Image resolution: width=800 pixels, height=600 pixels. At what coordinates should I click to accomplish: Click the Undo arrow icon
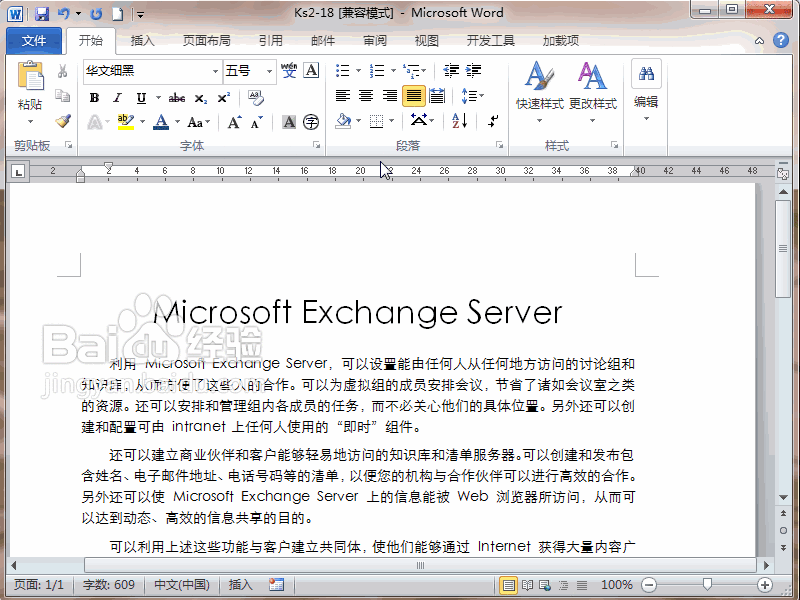pyautogui.click(x=64, y=13)
